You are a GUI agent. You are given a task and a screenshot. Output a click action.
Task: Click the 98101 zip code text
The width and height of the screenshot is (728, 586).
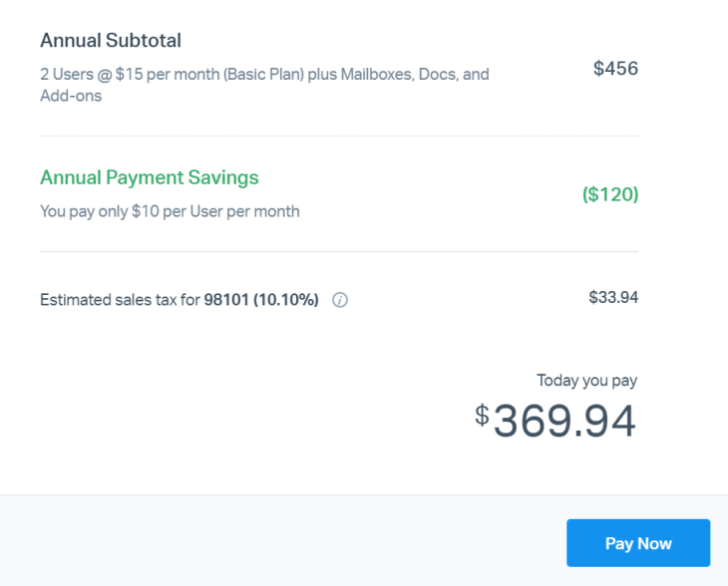point(224,300)
